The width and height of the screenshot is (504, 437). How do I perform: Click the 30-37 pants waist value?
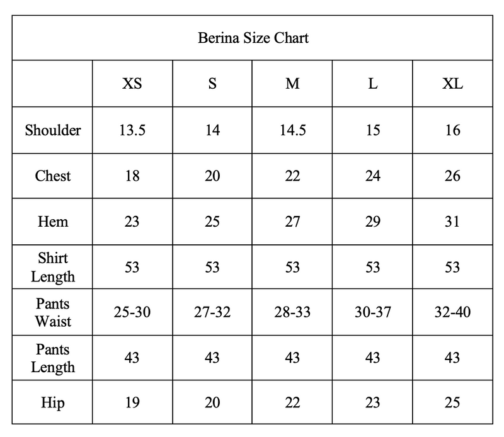[x=372, y=312]
